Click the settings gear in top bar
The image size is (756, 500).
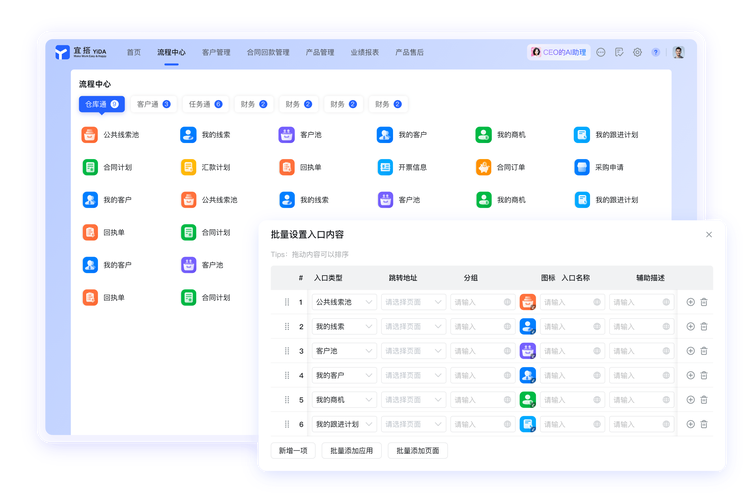pos(637,52)
